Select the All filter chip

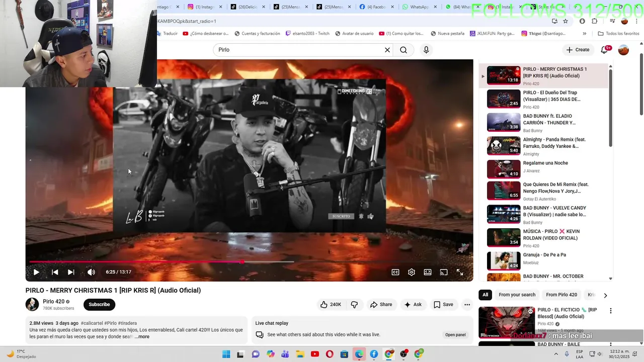coord(485,295)
